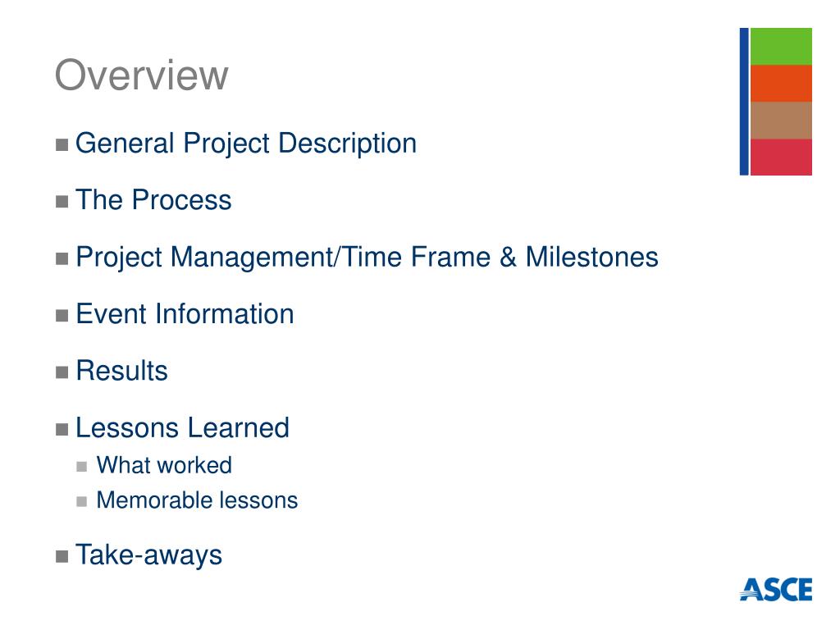This screenshot has height=630, width=840.
Task: Click the Take-aways item
Action: 148,555
